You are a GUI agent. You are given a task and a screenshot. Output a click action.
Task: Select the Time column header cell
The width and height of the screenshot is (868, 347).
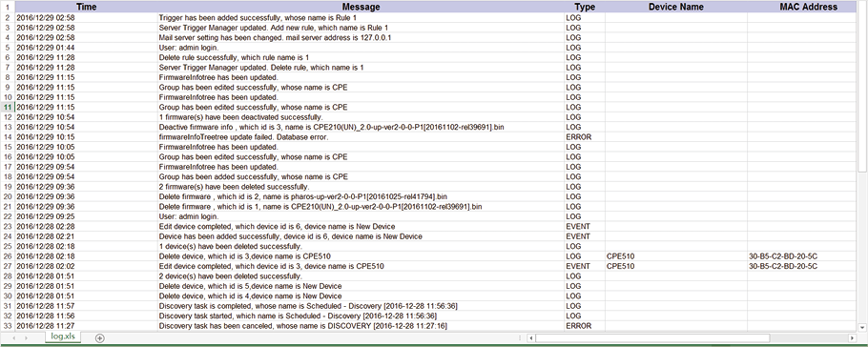pos(86,8)
